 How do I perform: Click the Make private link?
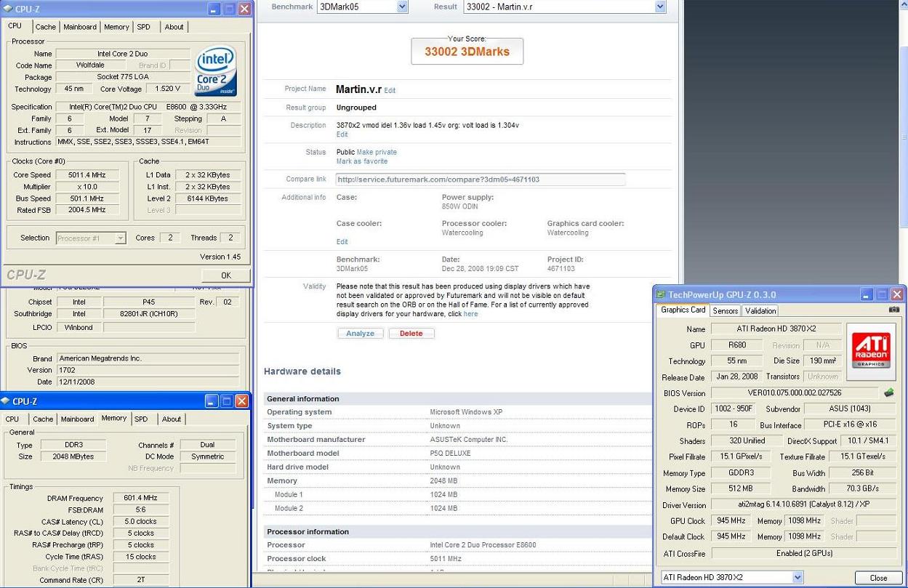[x=377, y=152]
